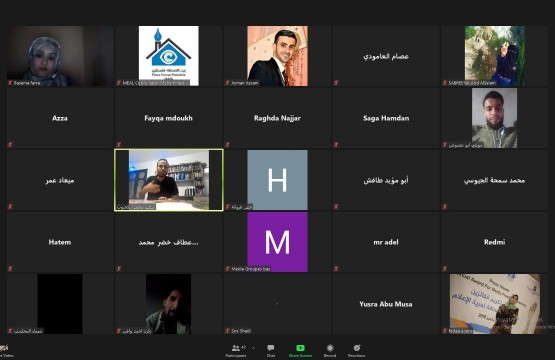This screenshot has height=360, width=555.
Task: Select the woman in hijab video tile
Action: point(60,56)
